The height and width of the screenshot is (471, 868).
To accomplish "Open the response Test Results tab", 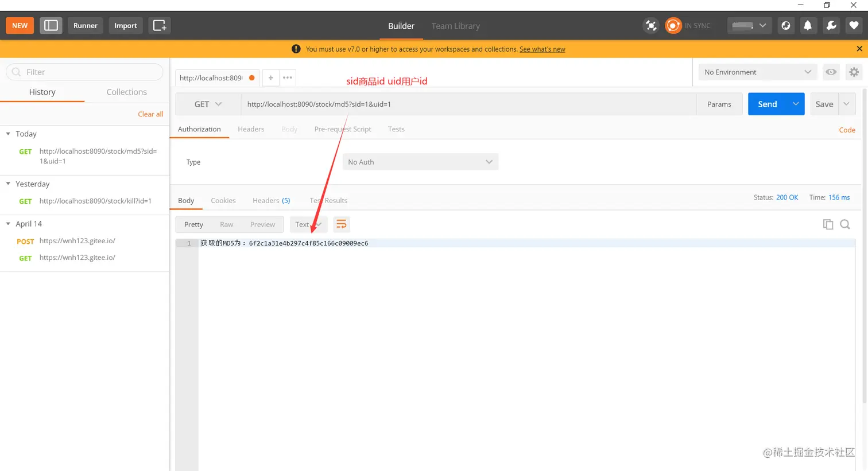I will pos(328,200).
